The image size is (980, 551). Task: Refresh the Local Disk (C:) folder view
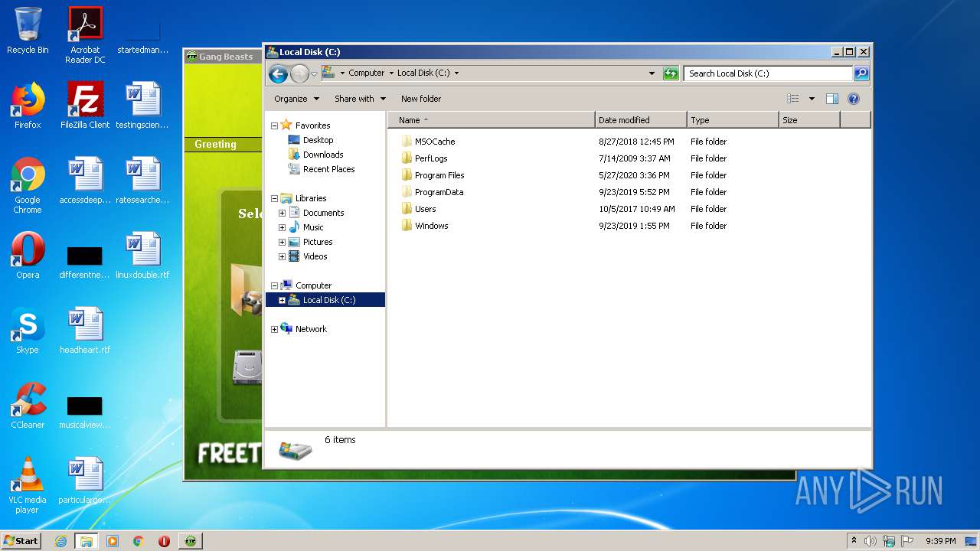[671, 73]
